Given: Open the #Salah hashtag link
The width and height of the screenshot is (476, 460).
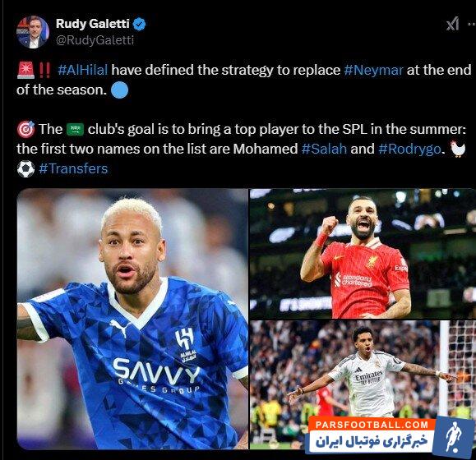Looking at the screenshot, I should pos(324,149).
